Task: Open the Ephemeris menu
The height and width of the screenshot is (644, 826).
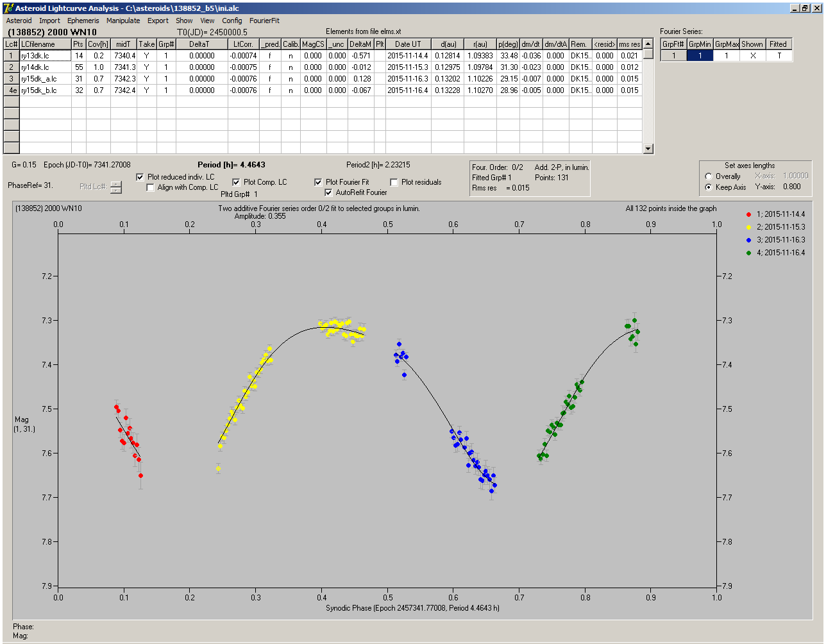Action: [83, 21]
